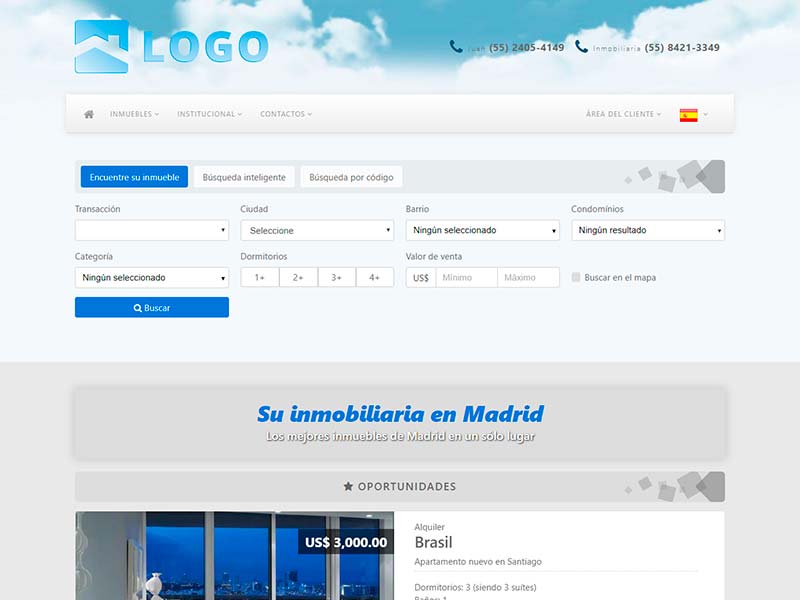Expand the Contactos menu
This screenshot has width=800, height=600.
point(286,114)
